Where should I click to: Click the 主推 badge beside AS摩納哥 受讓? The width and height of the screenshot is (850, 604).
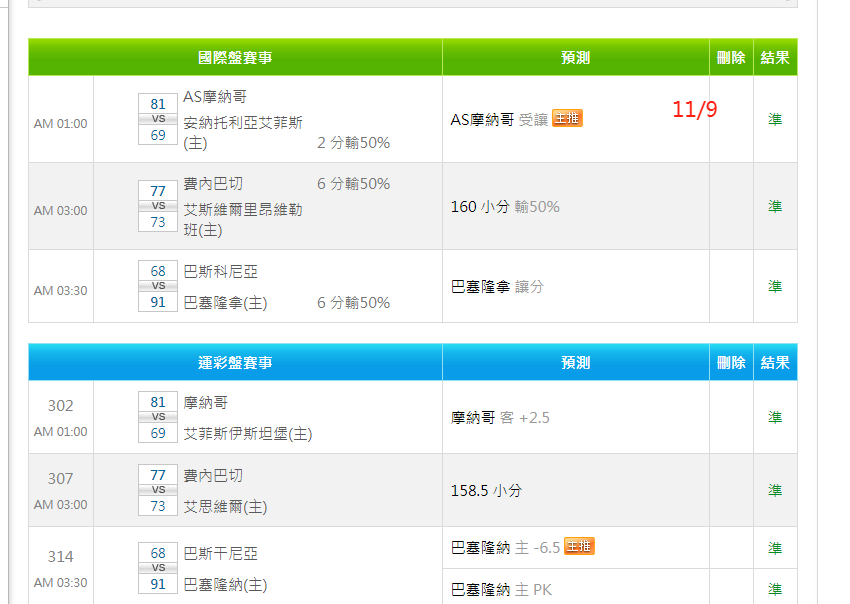pos(567,118)
